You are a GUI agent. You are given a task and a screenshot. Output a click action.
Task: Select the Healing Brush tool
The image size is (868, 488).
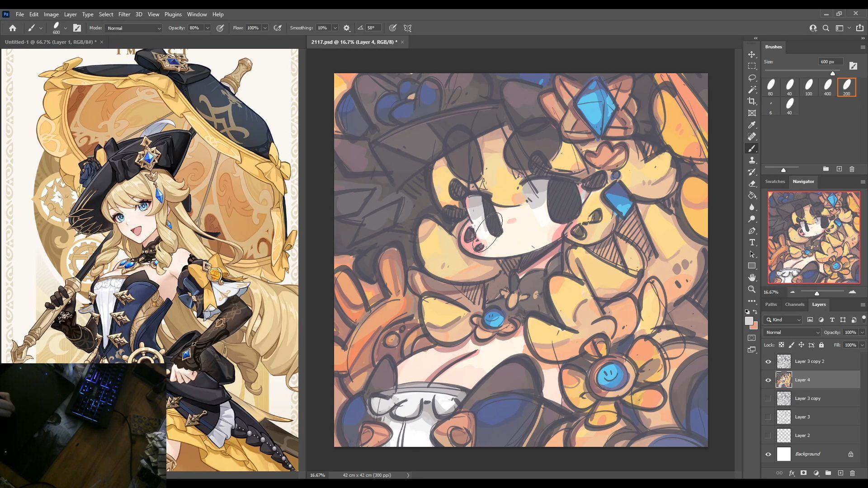tap(752, 136)
